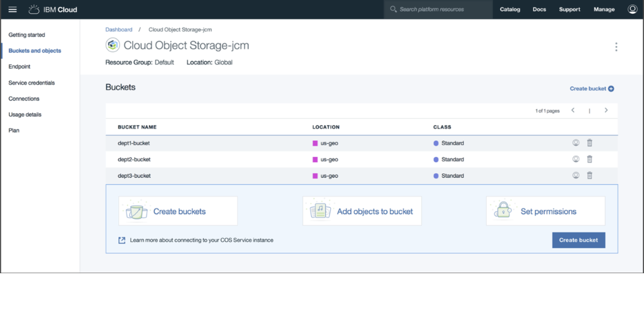Go to the next buckets page
Image resolution: width=644 pixels, height=331 pixels.
tap(606, 111)
